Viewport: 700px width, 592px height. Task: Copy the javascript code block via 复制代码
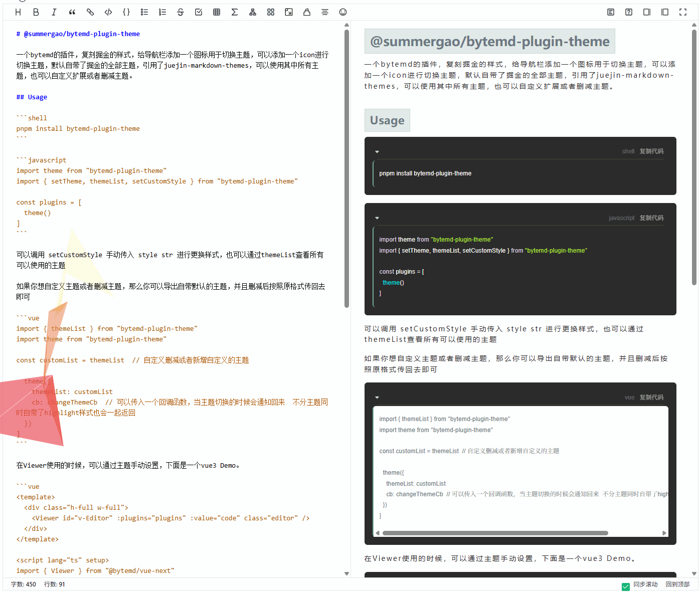click(651, 218)
